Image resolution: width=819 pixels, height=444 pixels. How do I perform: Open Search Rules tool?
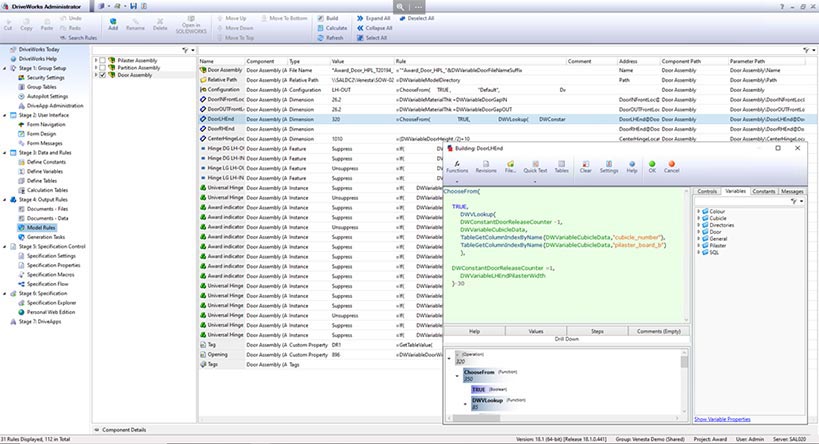[78, 38]
